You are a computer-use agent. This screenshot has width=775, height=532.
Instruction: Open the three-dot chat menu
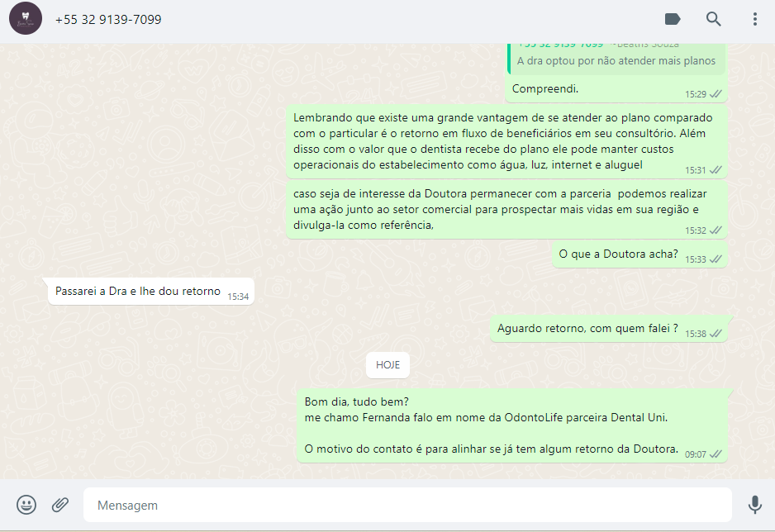click(x=754, y=19)
